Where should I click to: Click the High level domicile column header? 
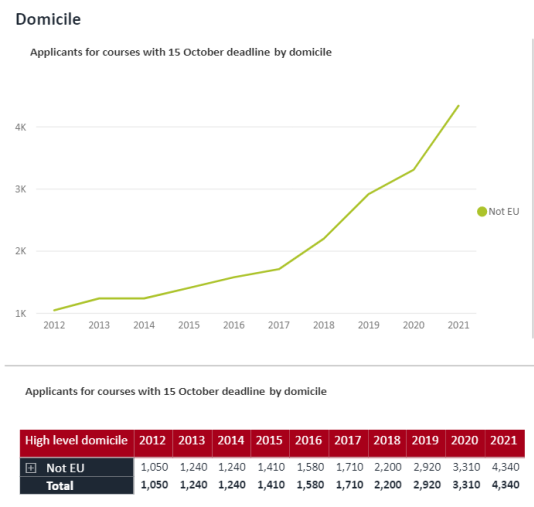(x=77, y=440)
